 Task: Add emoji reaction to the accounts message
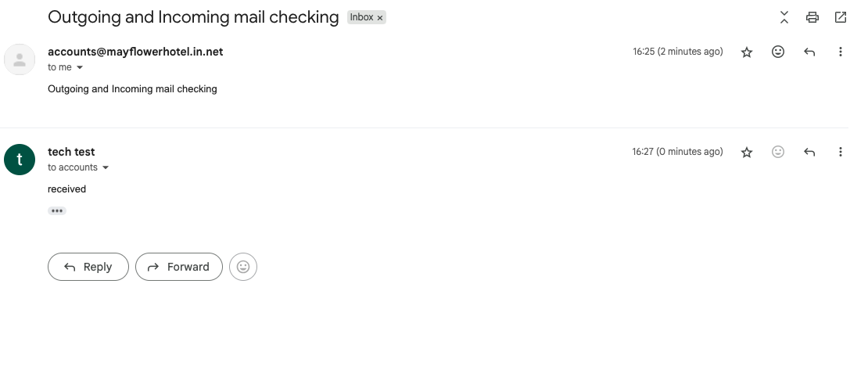[x=778, y=52]
